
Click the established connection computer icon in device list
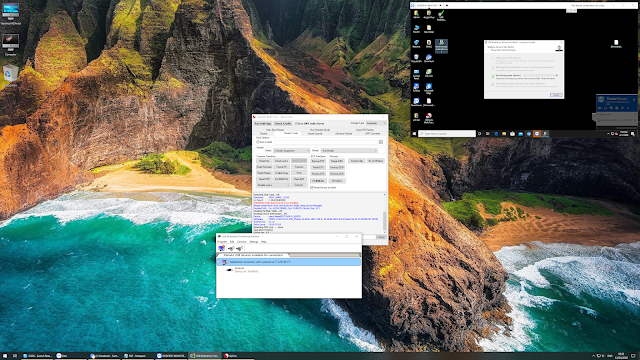click(224, 262)
